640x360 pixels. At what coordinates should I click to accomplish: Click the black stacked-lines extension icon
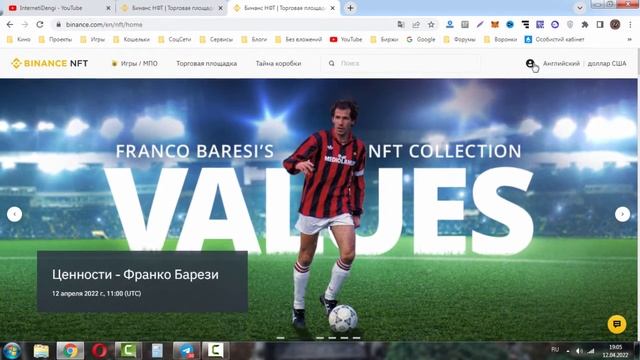point(525,24)
